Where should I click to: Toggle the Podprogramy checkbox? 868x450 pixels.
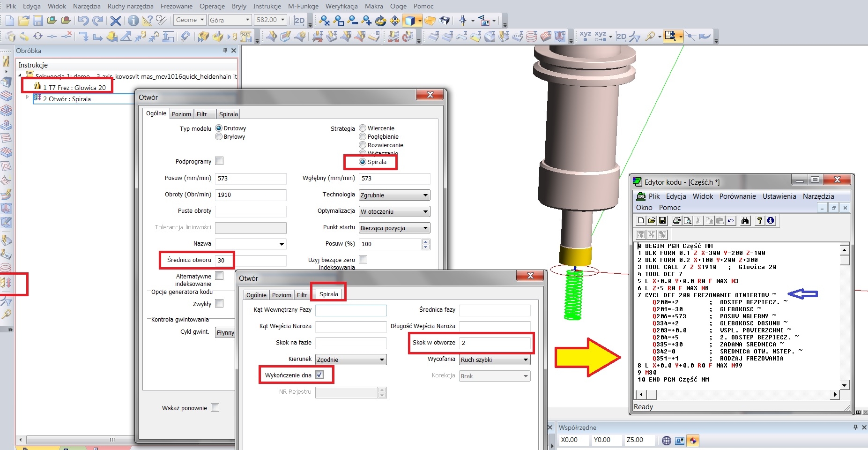219,161
